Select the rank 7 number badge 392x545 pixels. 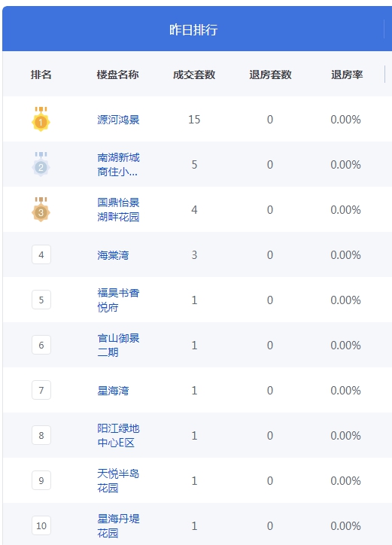point(41,391)
